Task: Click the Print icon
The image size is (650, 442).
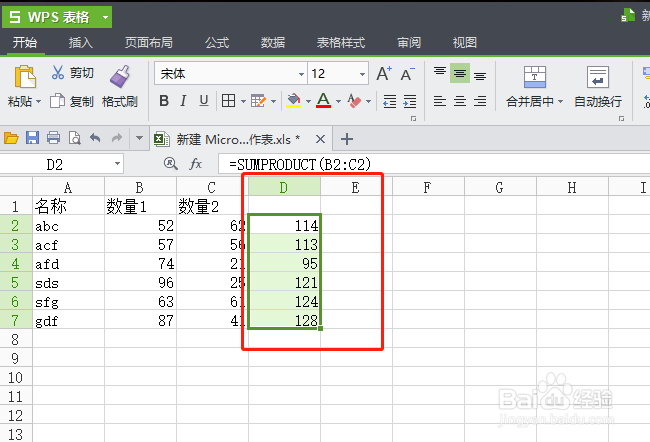Action: click(x=53, y=138)
